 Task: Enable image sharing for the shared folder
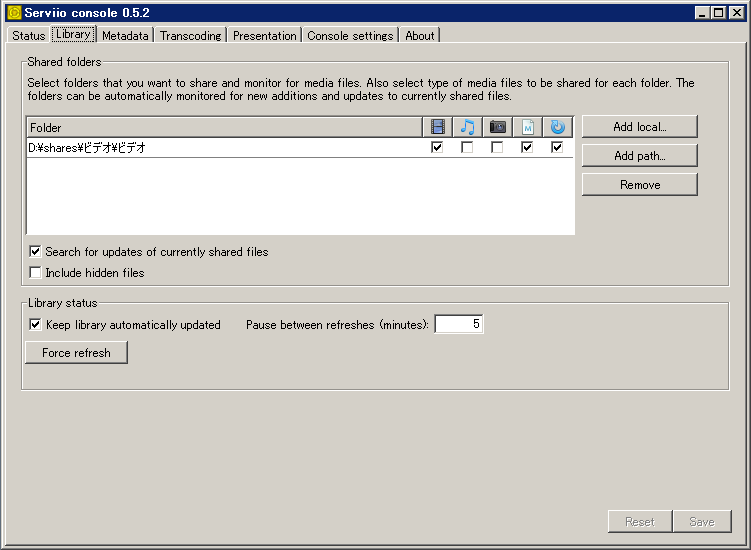pos(497,148)
